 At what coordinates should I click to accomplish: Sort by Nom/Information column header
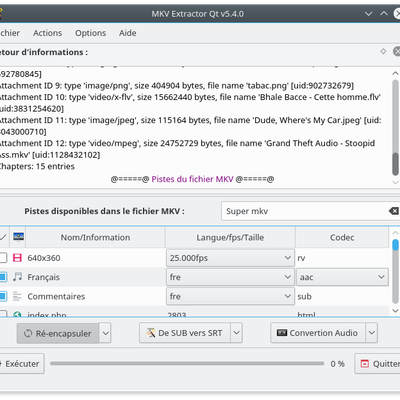click(x=95, y=237)
